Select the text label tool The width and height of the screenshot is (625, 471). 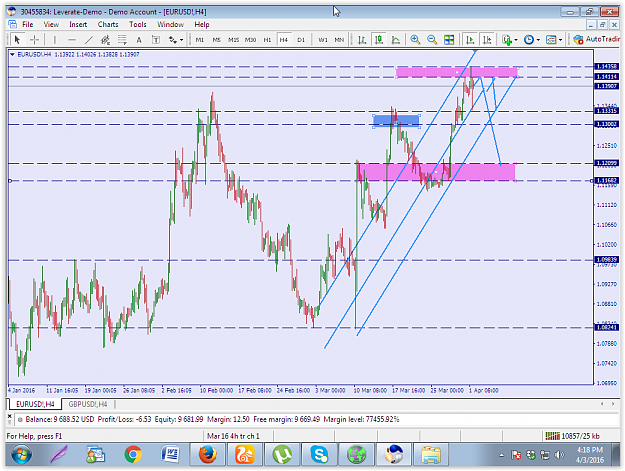point(156,40)
